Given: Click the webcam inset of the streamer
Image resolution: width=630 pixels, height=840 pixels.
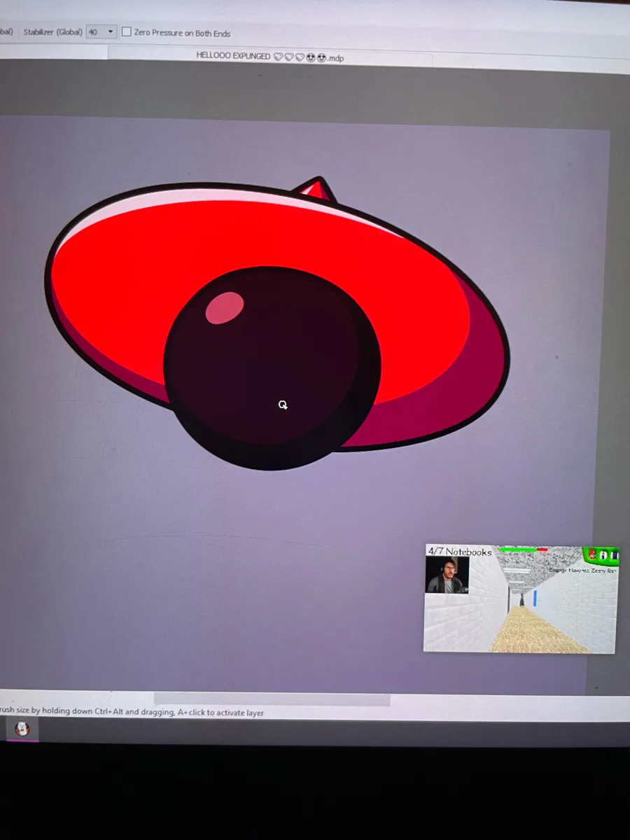Looking at the screenshot, I should coord(447,575).
